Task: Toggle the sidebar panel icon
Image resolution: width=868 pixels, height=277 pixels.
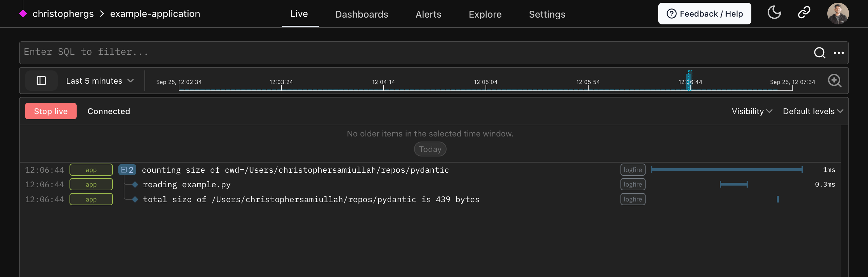Action: (41, 81)
